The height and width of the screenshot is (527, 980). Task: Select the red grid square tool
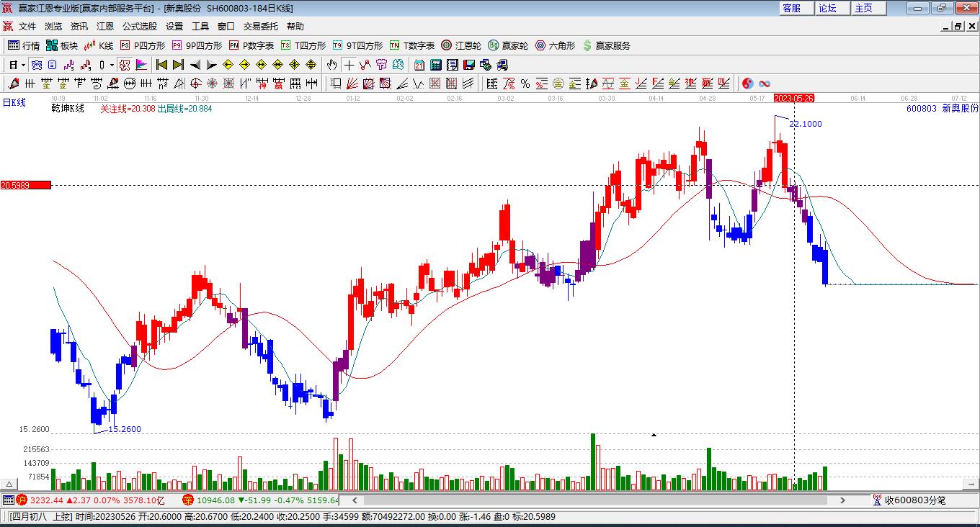point(435,84)
